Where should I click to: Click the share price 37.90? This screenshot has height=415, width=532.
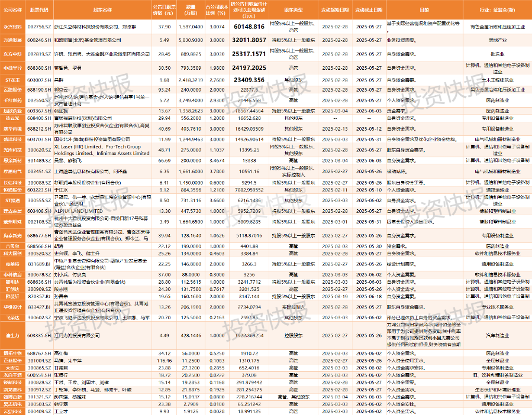pyautogui.click(x=165, y=27)
